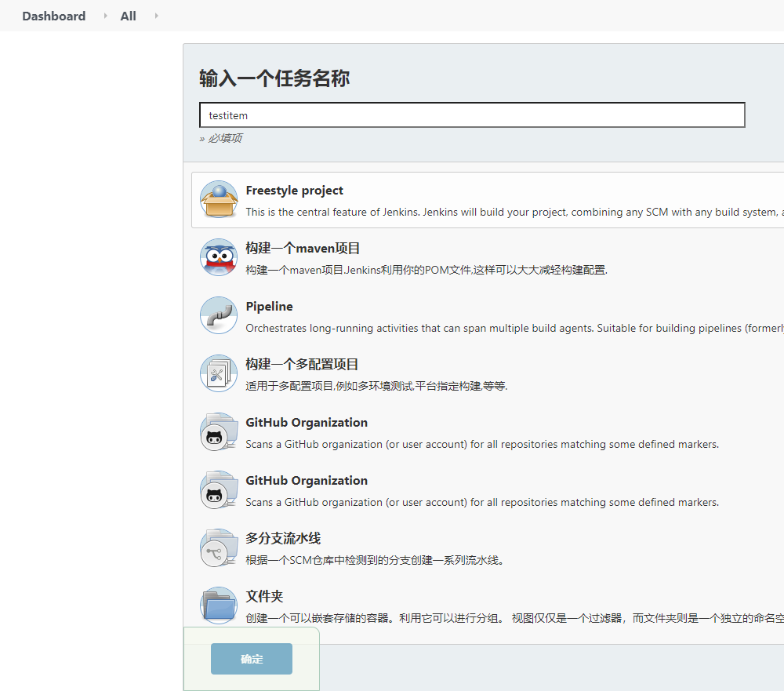The height and width of the screenshot is (691, 784).
Task: Click the description 适用于多配置项目
Action: (x=376, y=386)
